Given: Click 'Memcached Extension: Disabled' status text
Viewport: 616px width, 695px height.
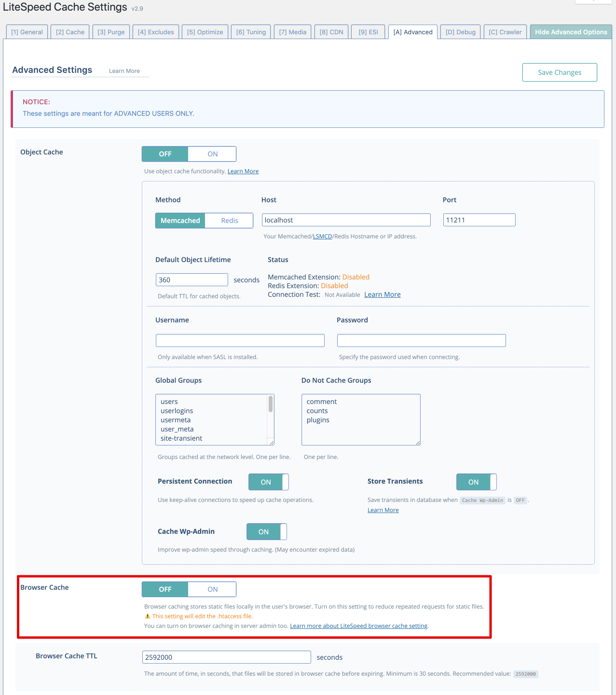Looking at the screenshot, I should pyautogui.click(x=319, y=277).
